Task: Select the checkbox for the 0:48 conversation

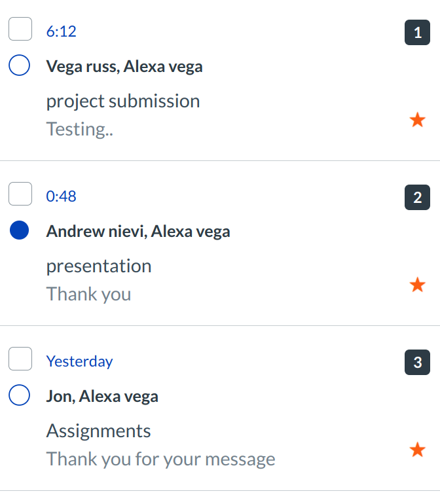Action: click(x=20, y=194)
